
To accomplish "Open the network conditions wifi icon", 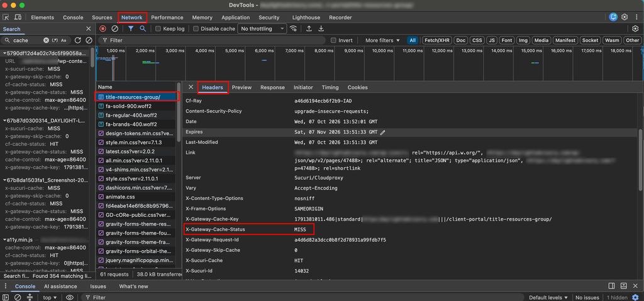I will 293,29.
